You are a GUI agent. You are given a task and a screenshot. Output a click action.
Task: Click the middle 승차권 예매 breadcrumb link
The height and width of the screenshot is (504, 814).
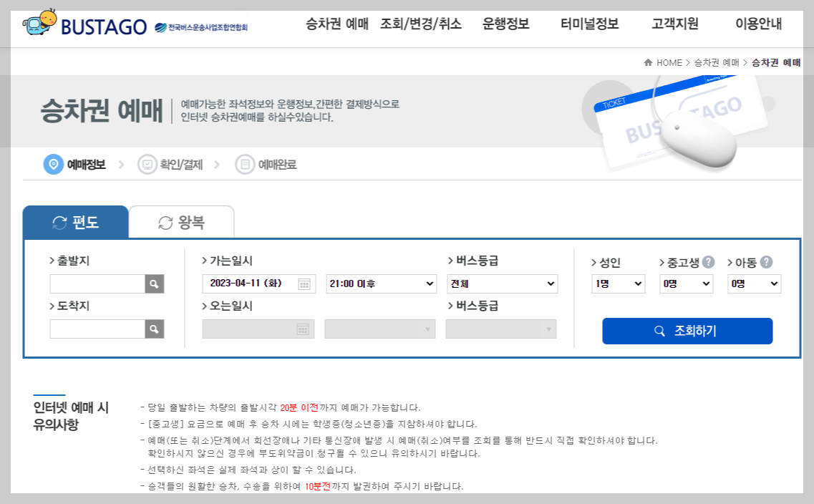pos(717,63)
